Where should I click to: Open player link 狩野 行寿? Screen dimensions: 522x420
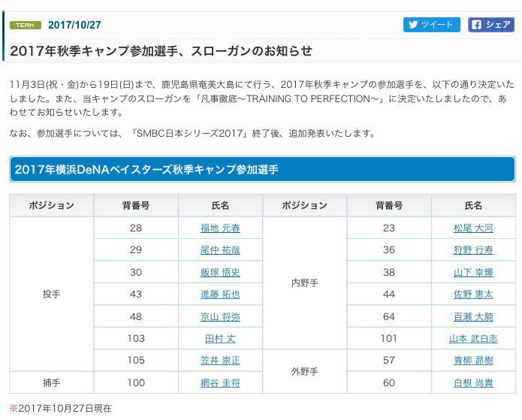coord(473,250)
